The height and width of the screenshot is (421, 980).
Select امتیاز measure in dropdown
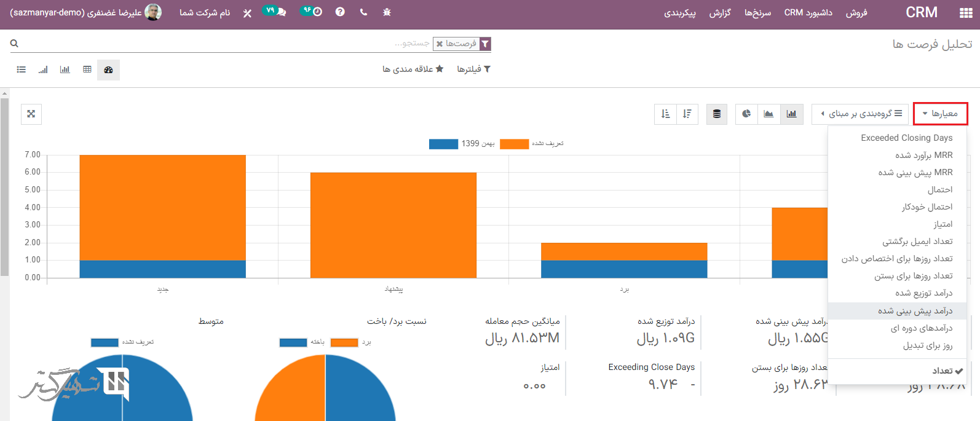pyautogui.click(x=898, y=224)
